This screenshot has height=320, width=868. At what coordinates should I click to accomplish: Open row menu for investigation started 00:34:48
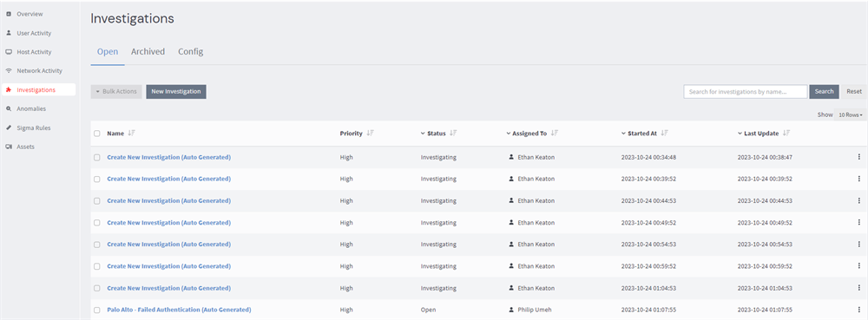[858, 157]
